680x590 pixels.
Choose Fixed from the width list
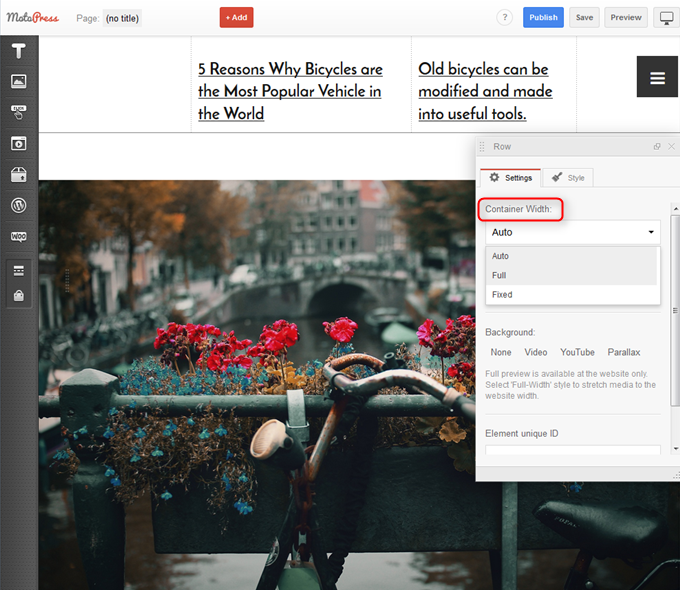point(572,295)
